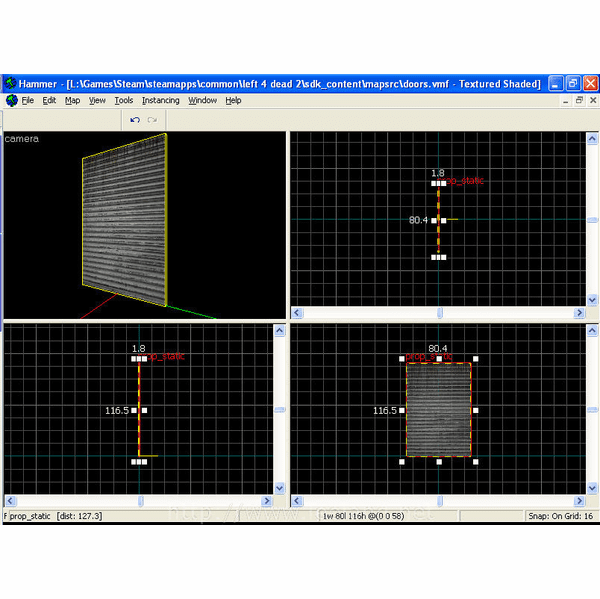Click the camera label in 3D viewport
This screenshot has width=600, height=599.
21,139
